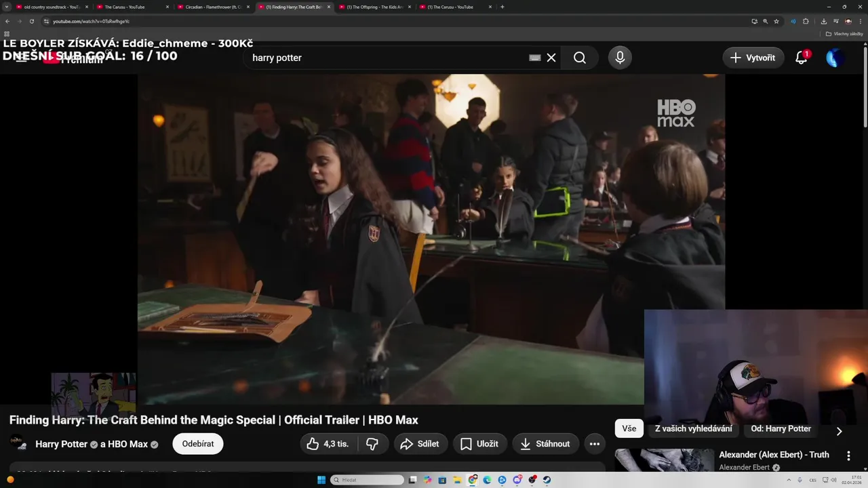Click the search magnifier button
The height and width of the screenshot is (488, 868).
point(580,58)
